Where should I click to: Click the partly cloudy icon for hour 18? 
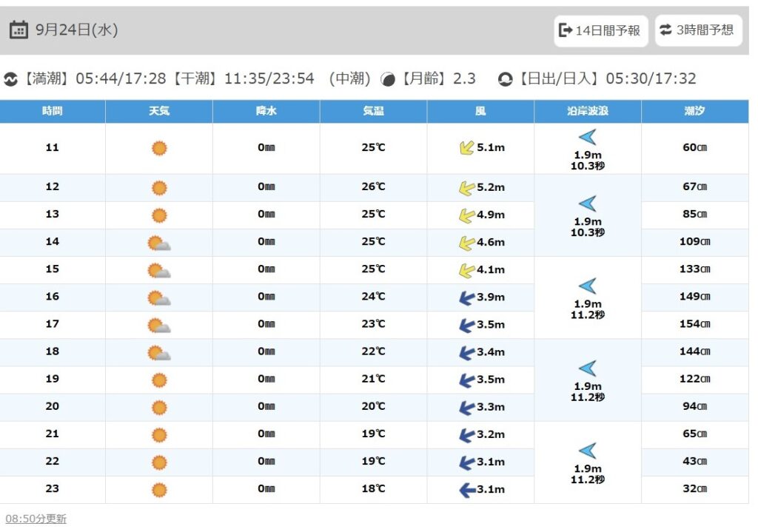coord(159,353)
